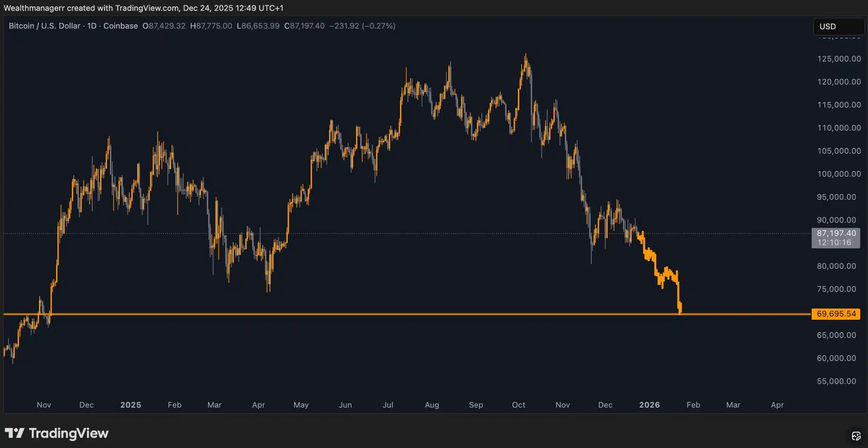Click the Apr label at far right of axis
The image size is (868, 448).
pyautogui.click(x=777, y=405)
